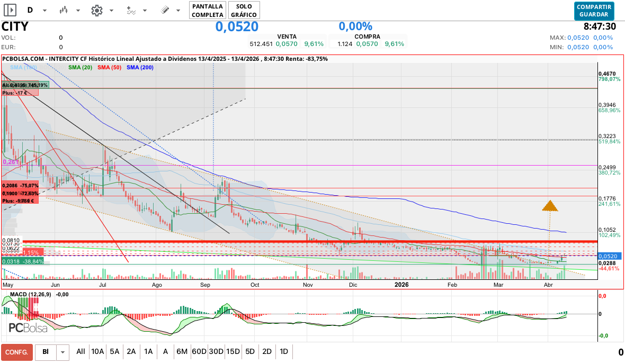Click the PCBolsa logo
Image resolution: width=625 pixels, height=364 pixels.
pyautogui.click(x=28, y=328)
